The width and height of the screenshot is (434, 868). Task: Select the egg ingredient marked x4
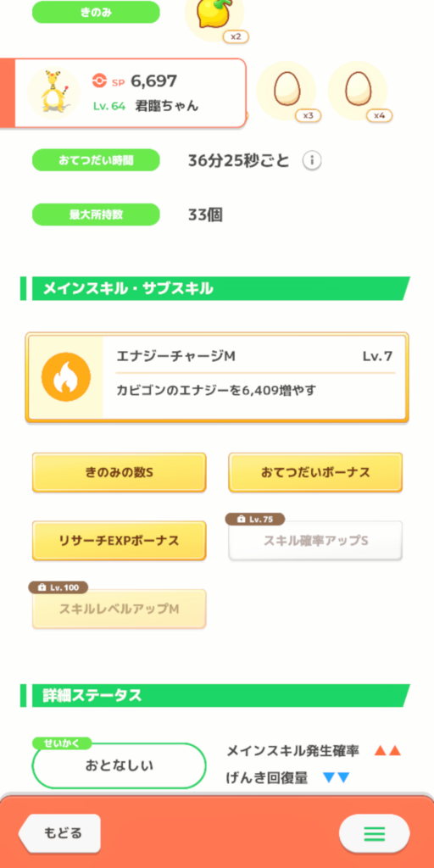358,91
